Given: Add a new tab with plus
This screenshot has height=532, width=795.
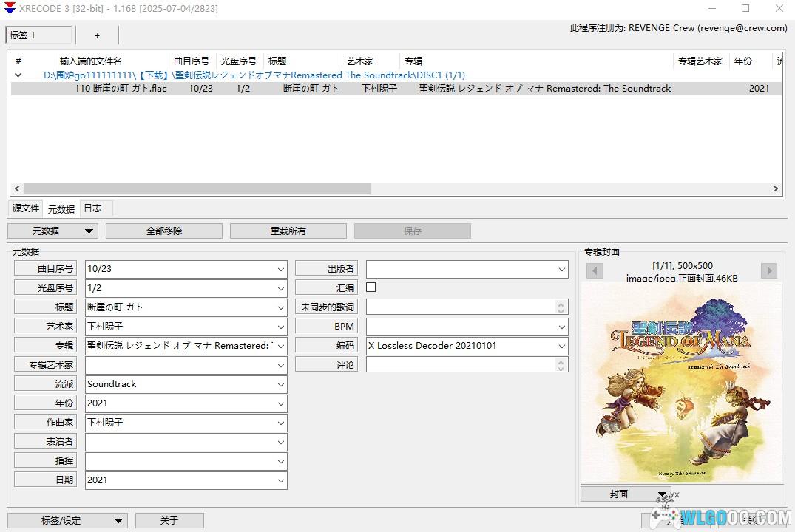Looking at the screenshot, I should [97, 35].
